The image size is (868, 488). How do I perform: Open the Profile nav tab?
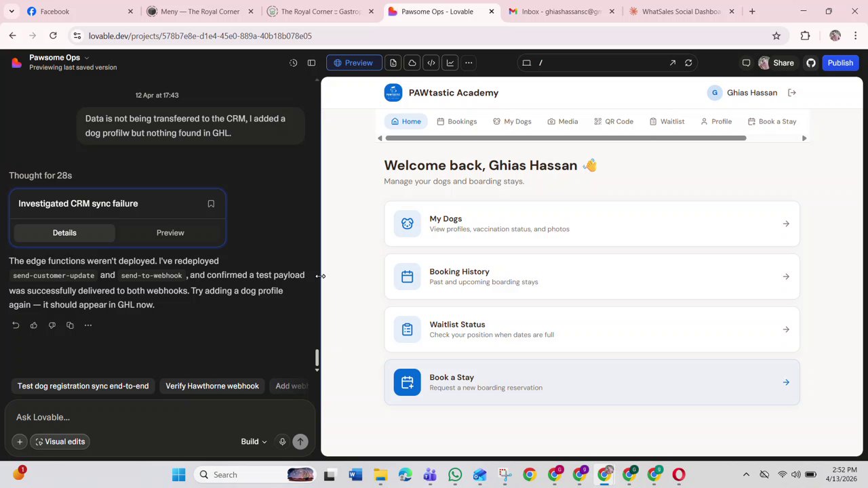point(716,121)
